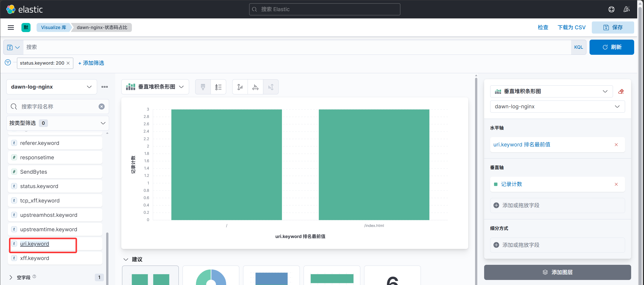Screen dimensions: 644x285
Task: Expand the dawn-log-nginx index pattern dropdown
Action: coord(52,87)
